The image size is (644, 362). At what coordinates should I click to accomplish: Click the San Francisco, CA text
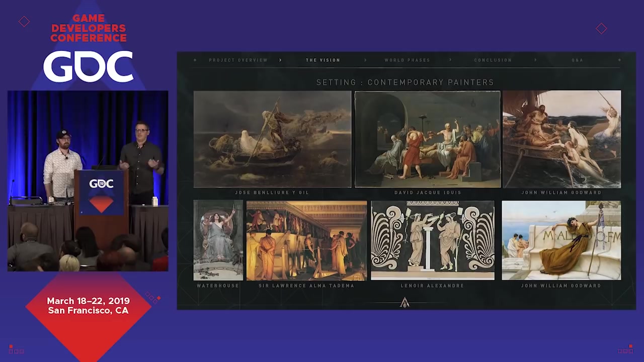click(88, 311)
